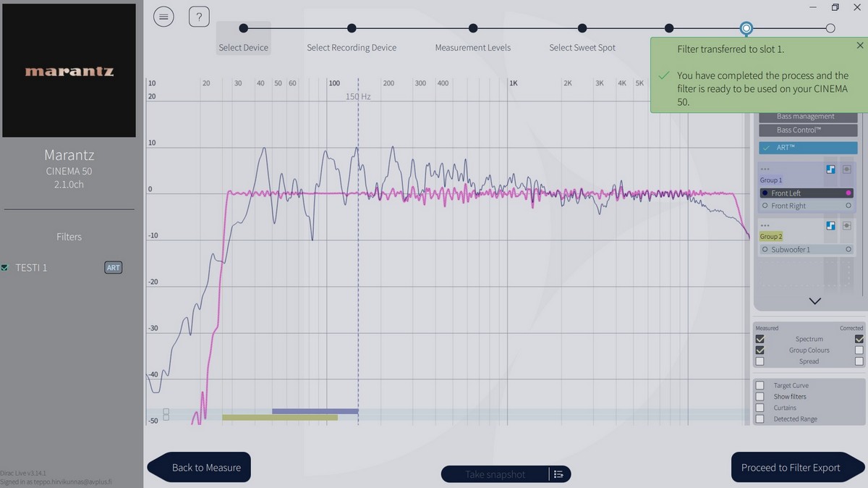
Task: Click the Group 2 blue filter icon
Action: (x=831, y=226)
